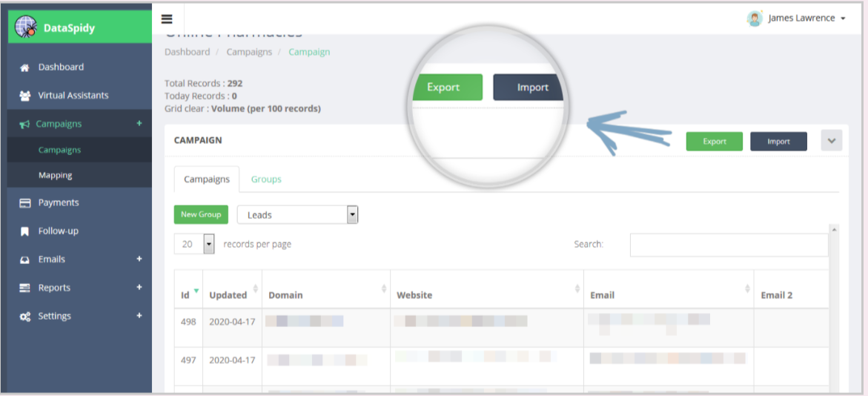Click the Emails inbox icon
This screenshot has height=396, width=868.
25,260
